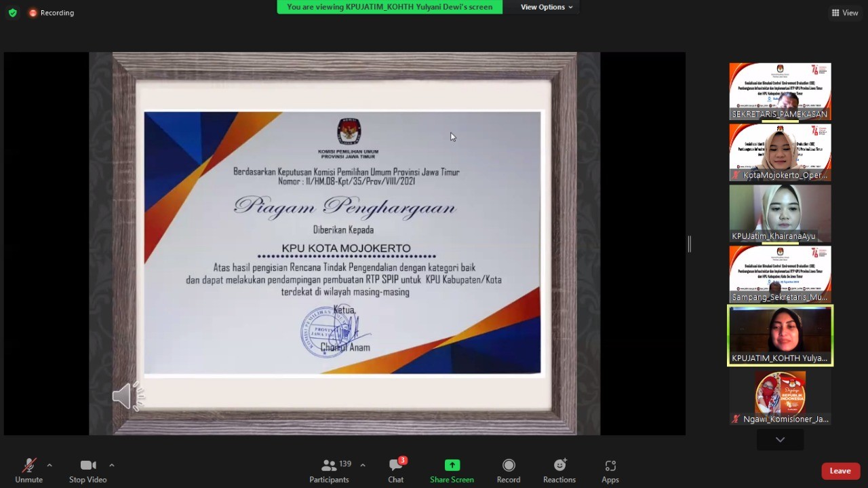Select the KPUJatim_KhairanaAyu video tile
Image resolution: width=868 pixels, height=488 pixels.
point(780,213)
